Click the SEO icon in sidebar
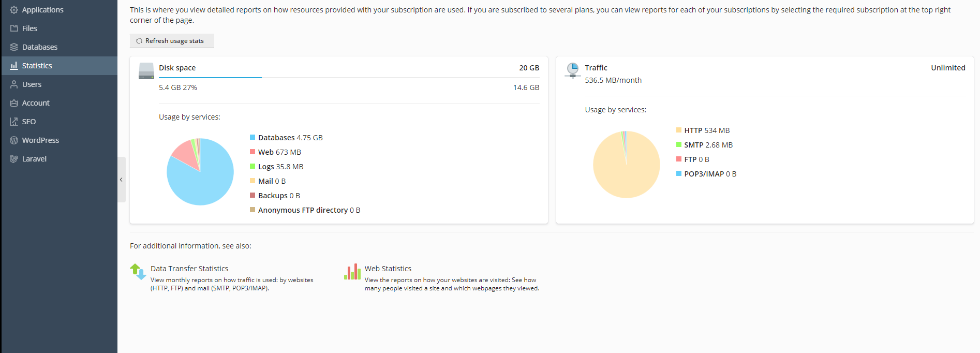This screenshot has width=980, height=353. coord(14,122)
